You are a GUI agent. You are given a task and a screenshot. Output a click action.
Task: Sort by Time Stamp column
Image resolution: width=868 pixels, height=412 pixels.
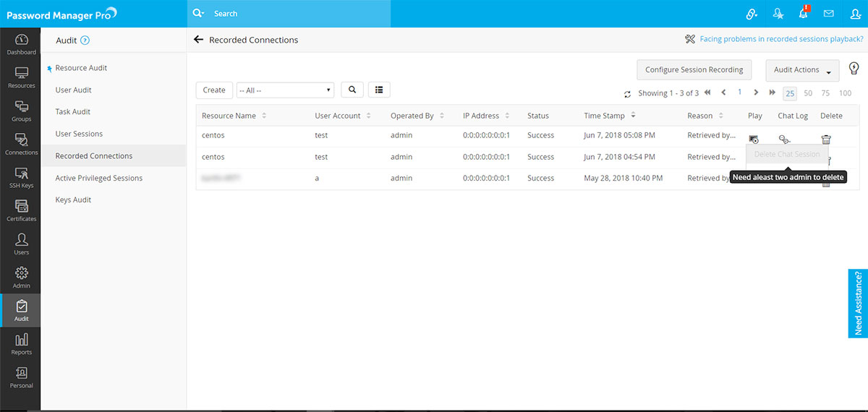point(605,116)
